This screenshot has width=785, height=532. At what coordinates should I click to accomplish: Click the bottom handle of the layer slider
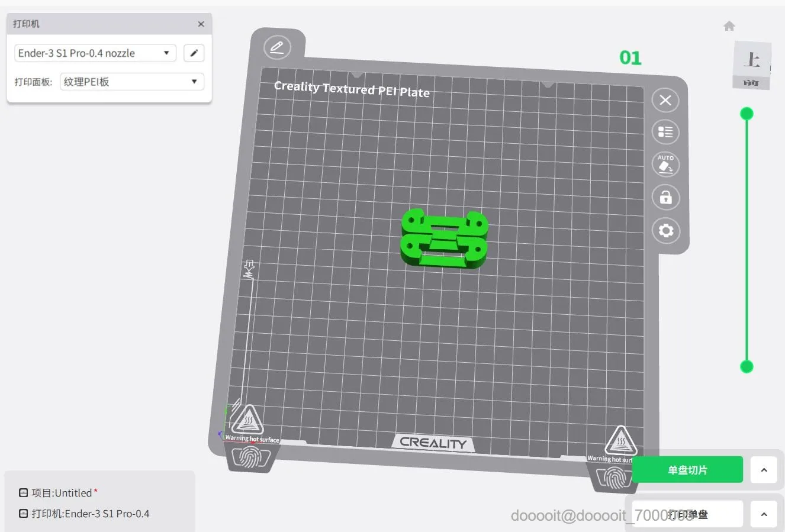[747, 367]
